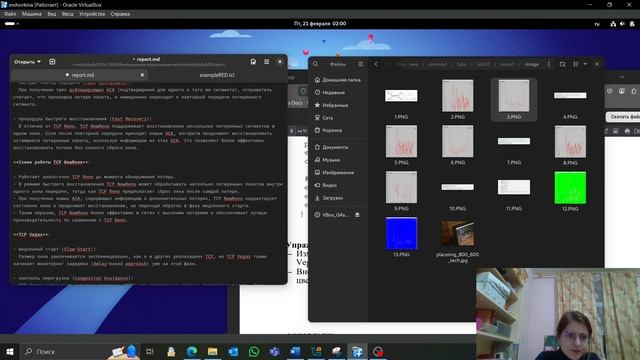Open 'Музыка' in Files sidebar
Viewport: 640px width, 360px height.
[337, 160]
